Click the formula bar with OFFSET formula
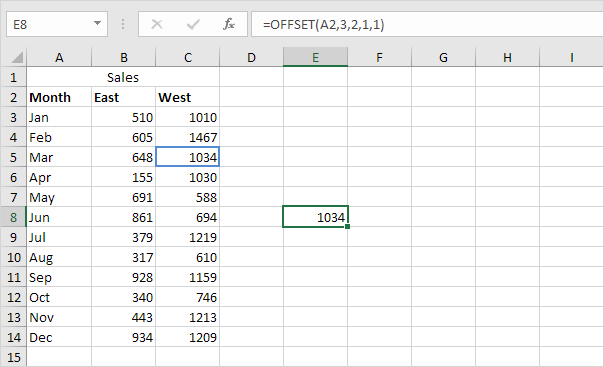Screen dimensions: 604x367 coord(428,25)
